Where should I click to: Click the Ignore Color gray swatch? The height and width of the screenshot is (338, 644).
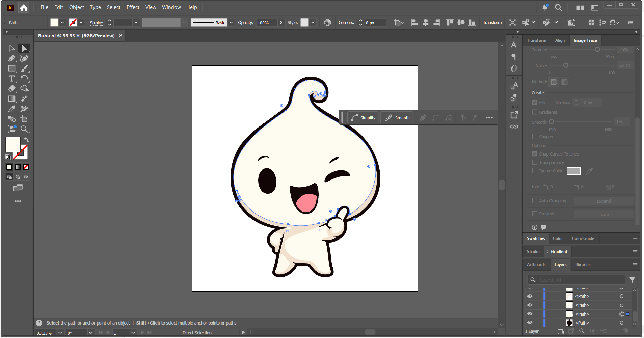pos(573,171)
